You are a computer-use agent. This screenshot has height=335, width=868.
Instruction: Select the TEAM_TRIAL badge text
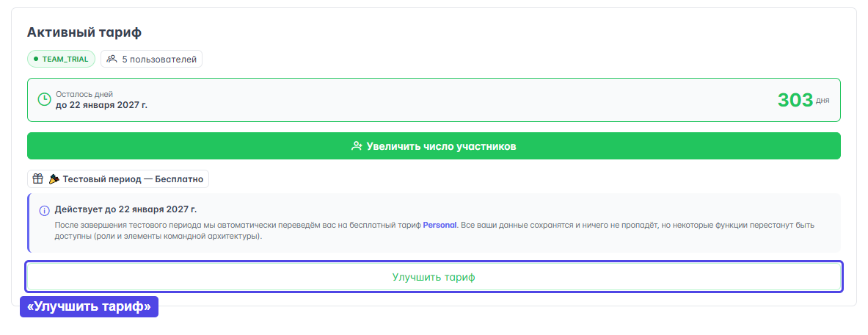[65, 59]
